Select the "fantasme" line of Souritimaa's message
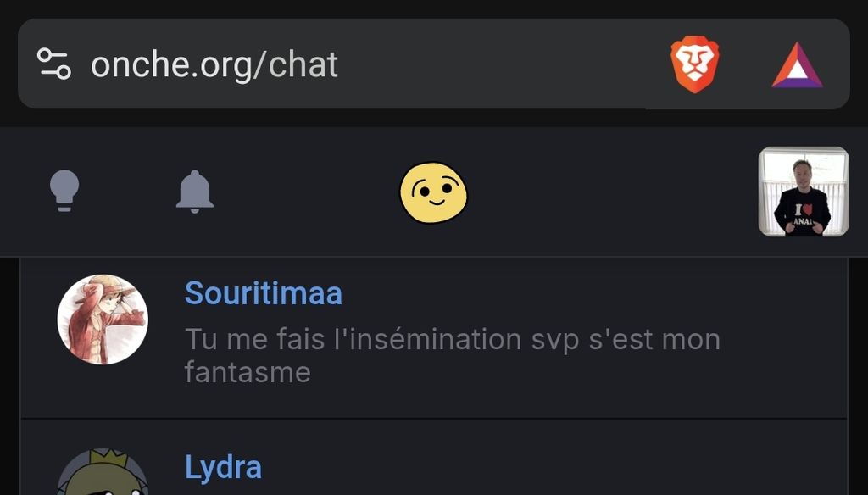The width and height of the screenshot is (868, 495). (x=248, y=372)
